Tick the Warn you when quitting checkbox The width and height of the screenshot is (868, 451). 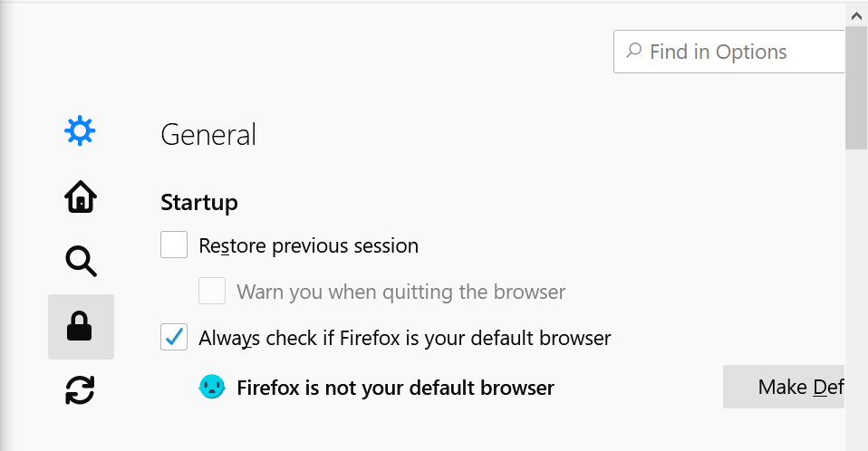point(212,291)
